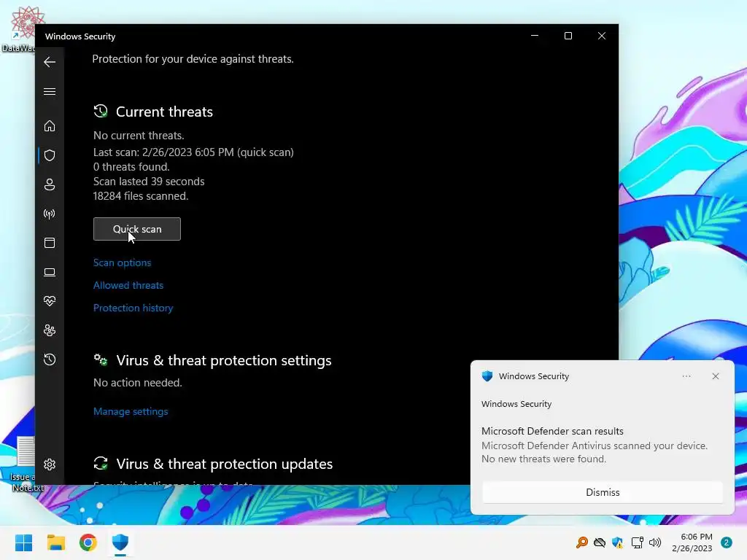This screenshot has height=560, width=747.
Task: Open Firewall & network protection icon
Action: [50, 214]
